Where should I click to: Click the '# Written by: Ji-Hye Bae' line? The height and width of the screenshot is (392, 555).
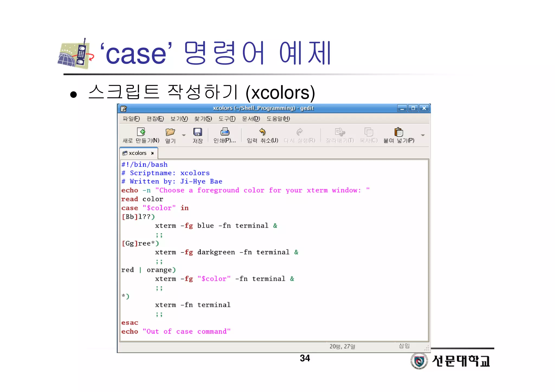click(172, 181)
